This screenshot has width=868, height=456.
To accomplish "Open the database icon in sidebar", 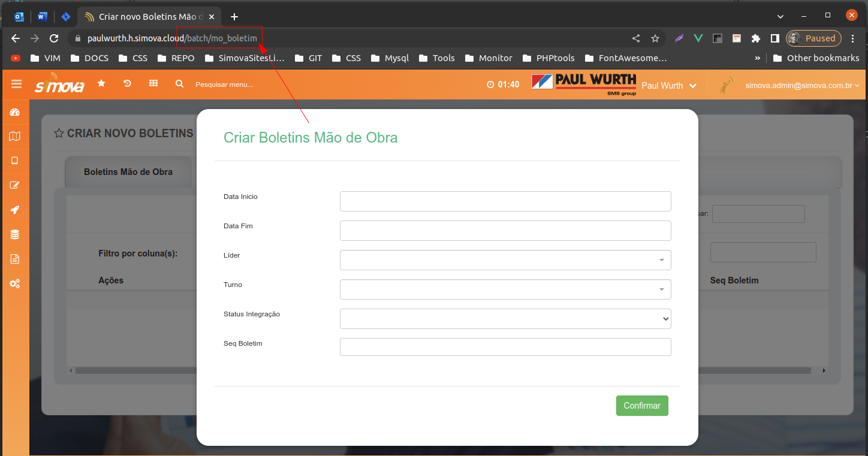I will [15, 234].
